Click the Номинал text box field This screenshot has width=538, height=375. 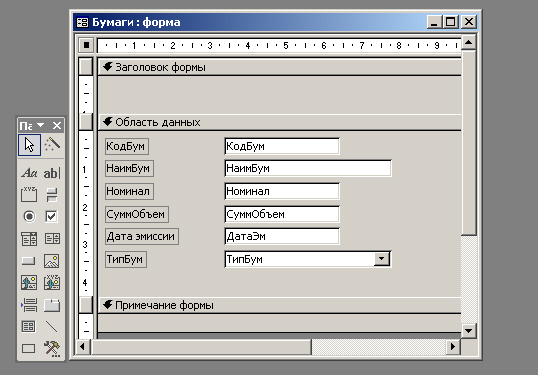click(282, 191)
